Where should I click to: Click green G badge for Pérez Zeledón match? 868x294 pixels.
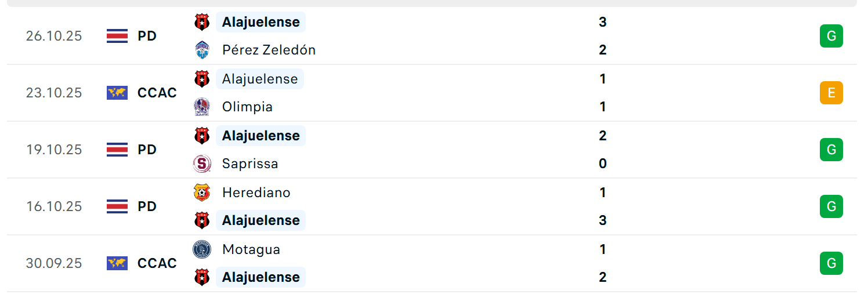point(831,36)
